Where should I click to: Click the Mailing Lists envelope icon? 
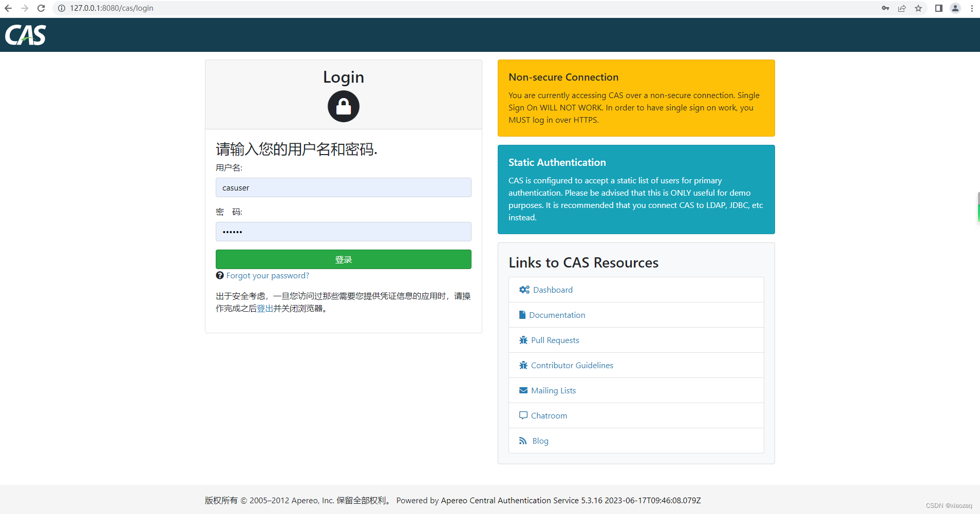coord(523,390)
